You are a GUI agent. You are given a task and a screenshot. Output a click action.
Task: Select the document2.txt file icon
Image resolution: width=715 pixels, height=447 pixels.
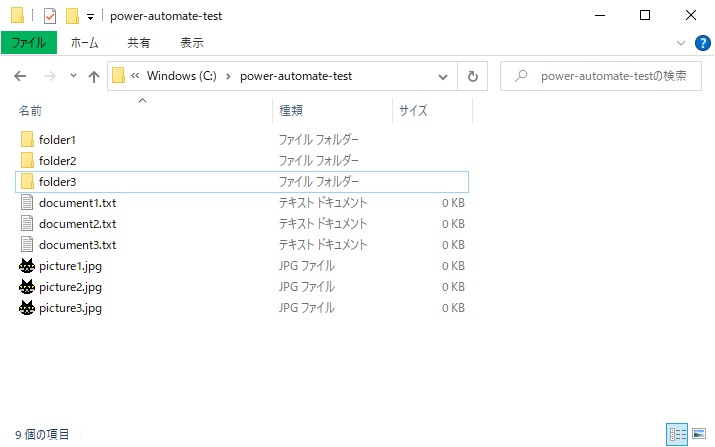27,224
